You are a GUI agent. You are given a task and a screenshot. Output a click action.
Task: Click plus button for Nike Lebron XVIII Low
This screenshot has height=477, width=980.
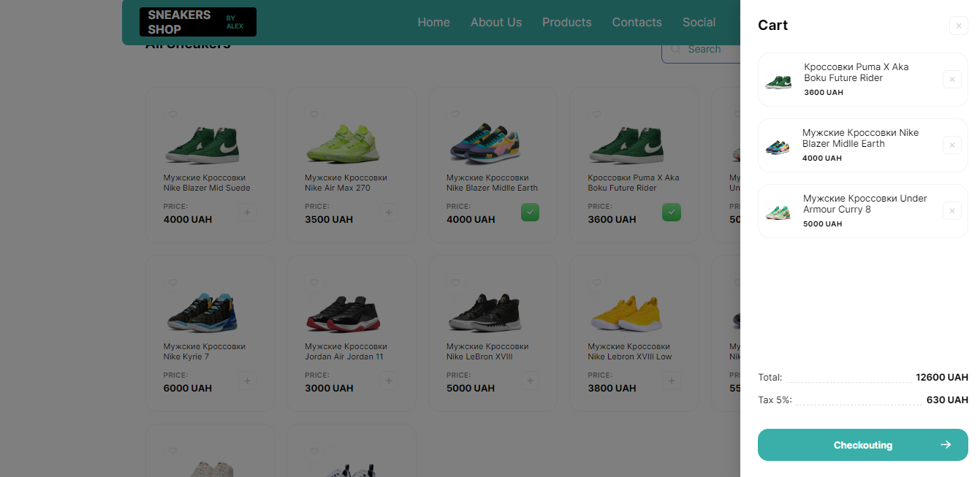(x=672, y=381)
